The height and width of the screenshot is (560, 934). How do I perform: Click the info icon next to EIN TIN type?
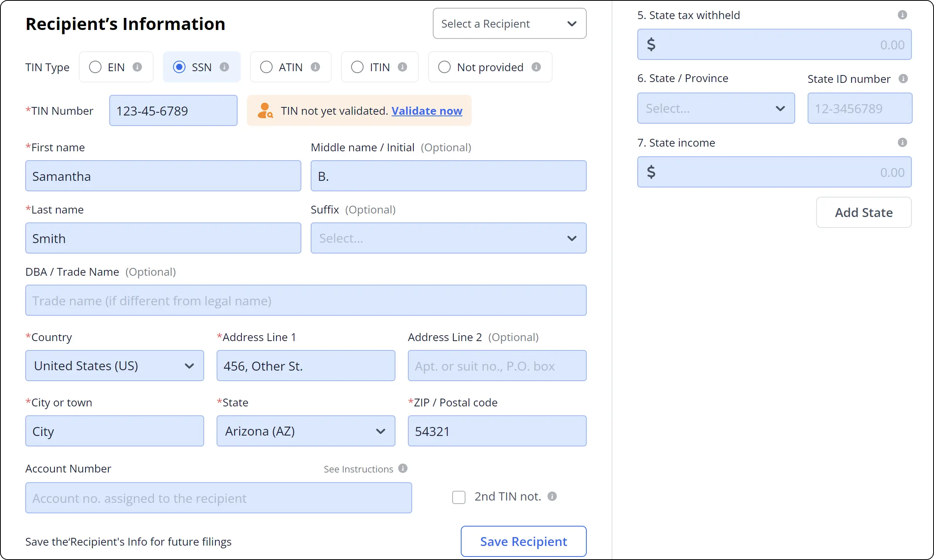(x=137, y=66)
